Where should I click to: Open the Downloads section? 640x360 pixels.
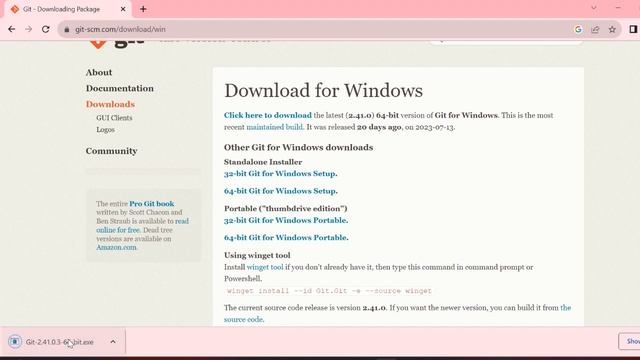pyautogui.click(x=110, y=104)
